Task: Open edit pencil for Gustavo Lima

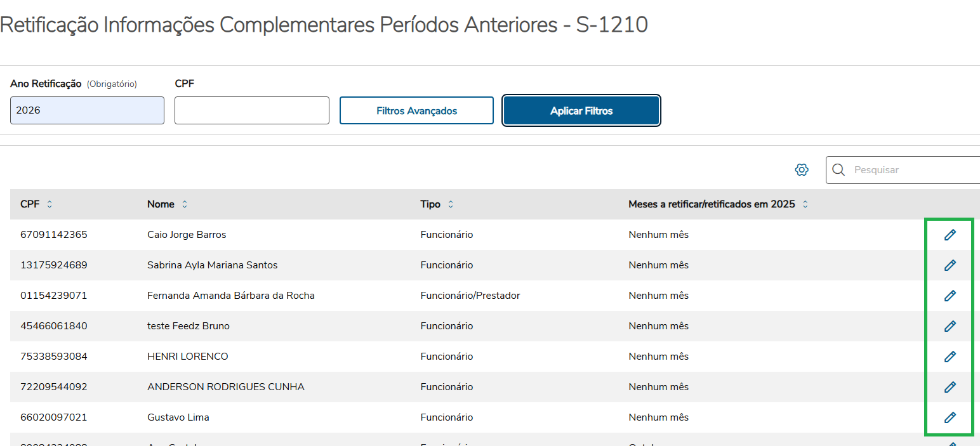Action: (950, 417)
